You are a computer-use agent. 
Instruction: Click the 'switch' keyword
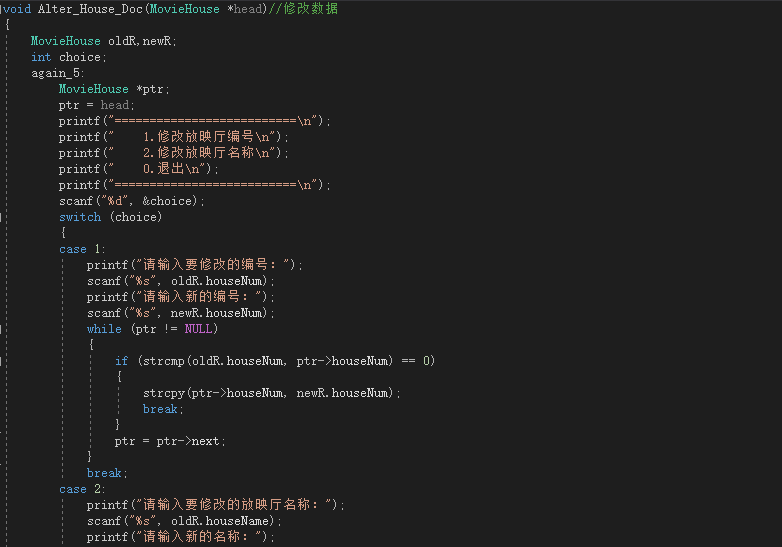click(x=80, y=217)
